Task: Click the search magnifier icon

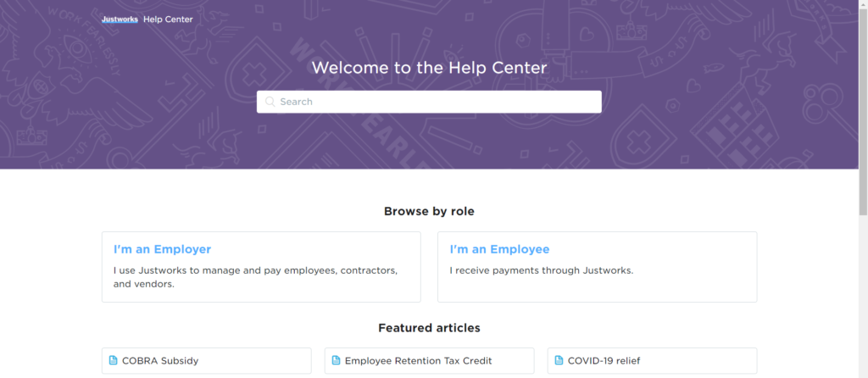Action: tap(270, 102)
